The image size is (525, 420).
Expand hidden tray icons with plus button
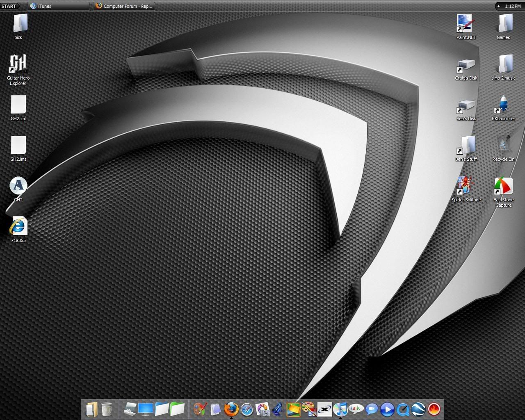coord(498,6)
